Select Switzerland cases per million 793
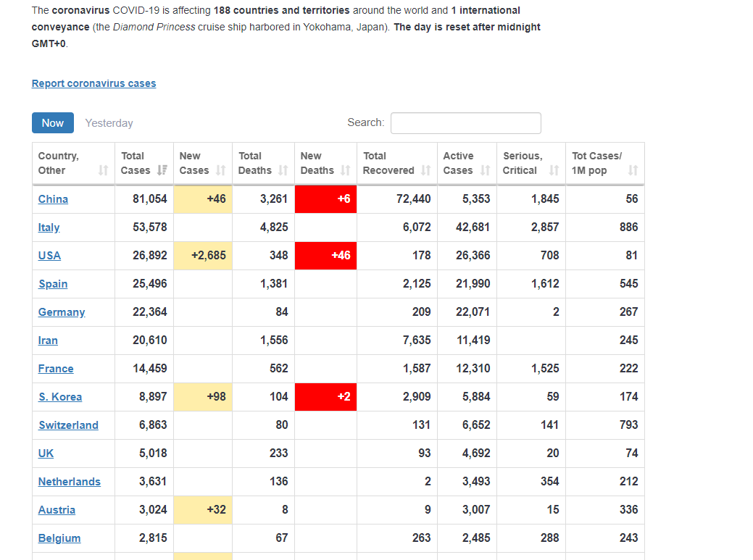The image size is (753, 560). coord(628,426)
